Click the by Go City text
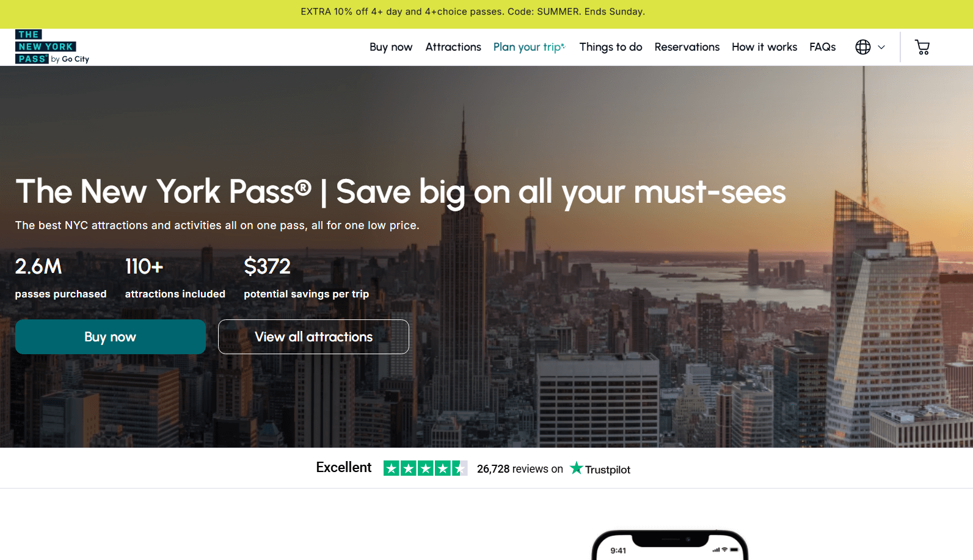The width and height of the screenshot is (973, 560). point(70,59)
